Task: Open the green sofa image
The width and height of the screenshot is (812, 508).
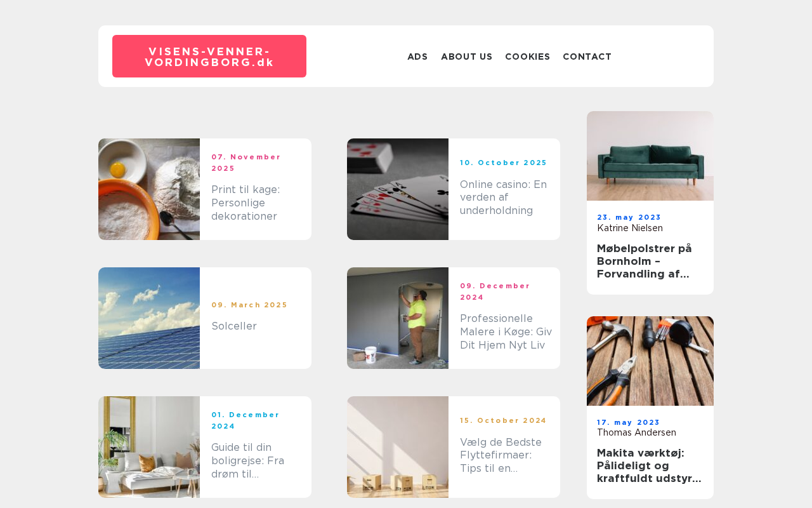Action: [650, 156]
